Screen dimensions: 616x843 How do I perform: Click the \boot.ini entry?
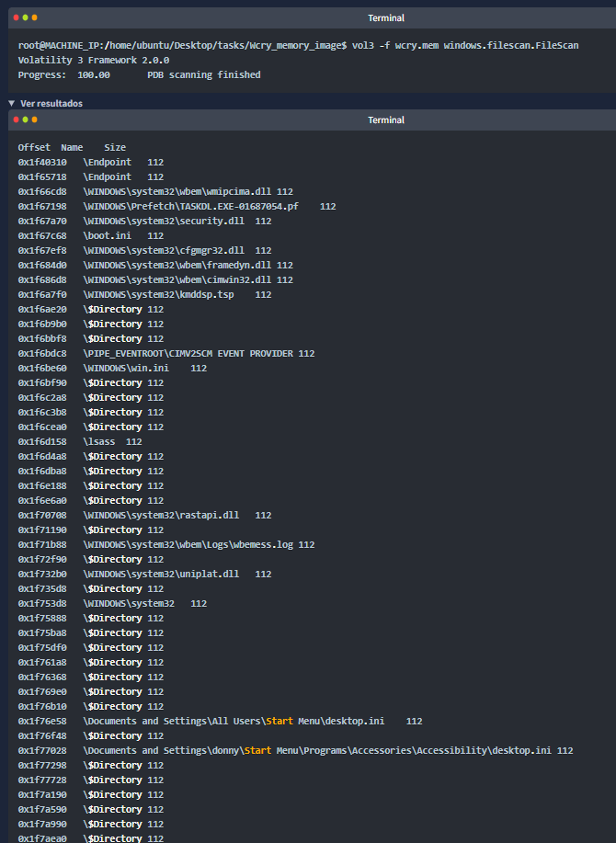[x=107, y=235]
